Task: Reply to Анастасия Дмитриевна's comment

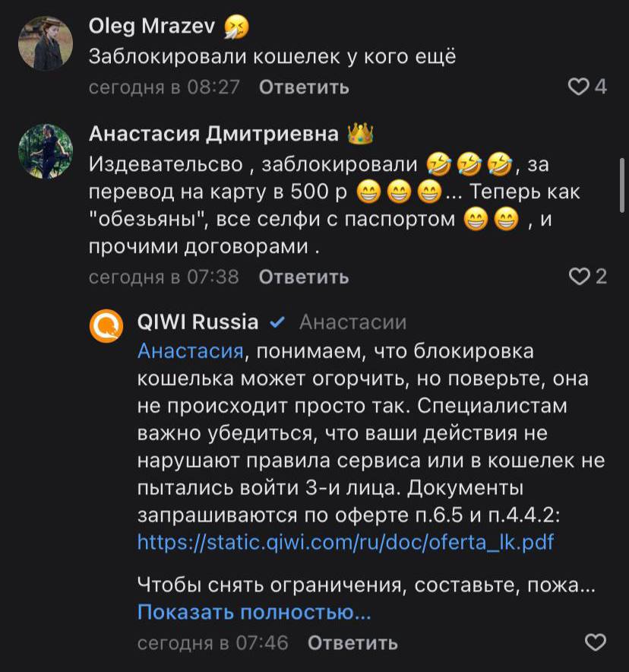Action: (304, 277)
